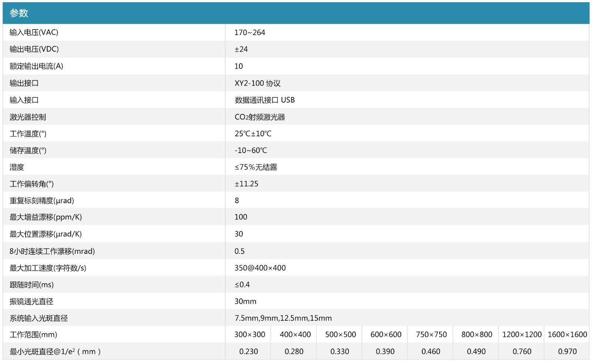
Task: Select the ±24 output voltage value
Action: [241, 49]
